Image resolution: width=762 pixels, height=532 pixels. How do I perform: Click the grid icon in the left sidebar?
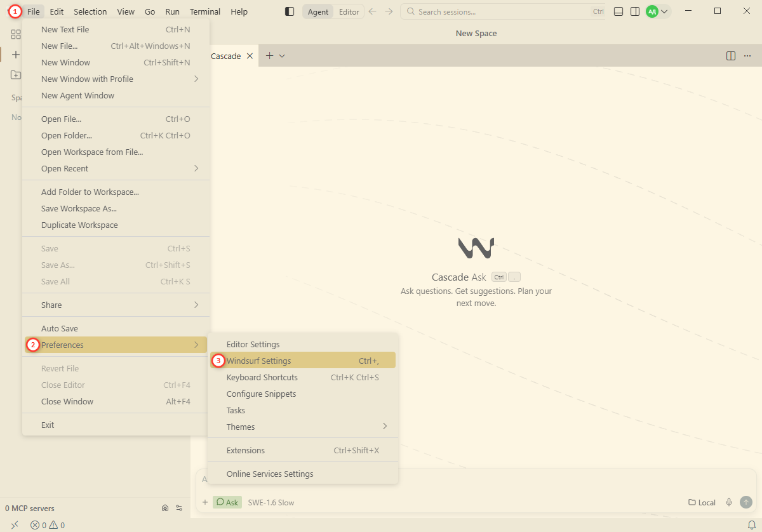[x=16, y=34]
